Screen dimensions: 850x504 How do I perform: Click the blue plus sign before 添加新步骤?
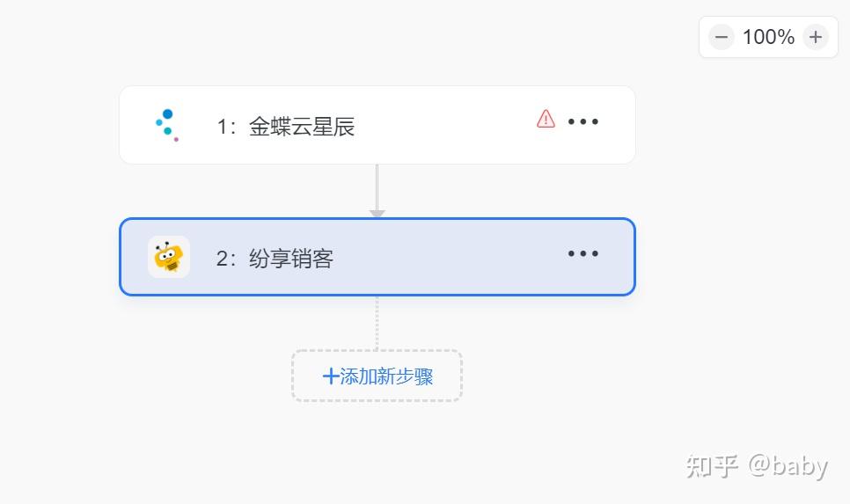pyautogui.click(x=330, y=376)
